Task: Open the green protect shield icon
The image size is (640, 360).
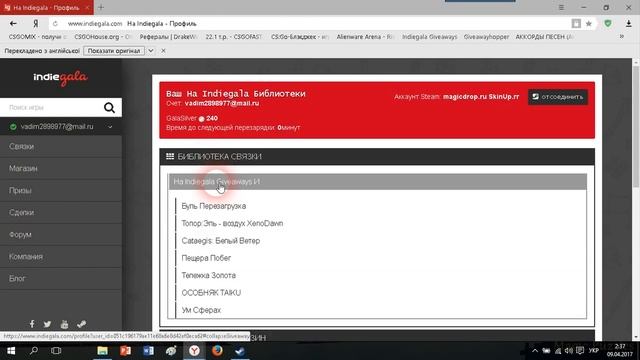Action: 608,24
